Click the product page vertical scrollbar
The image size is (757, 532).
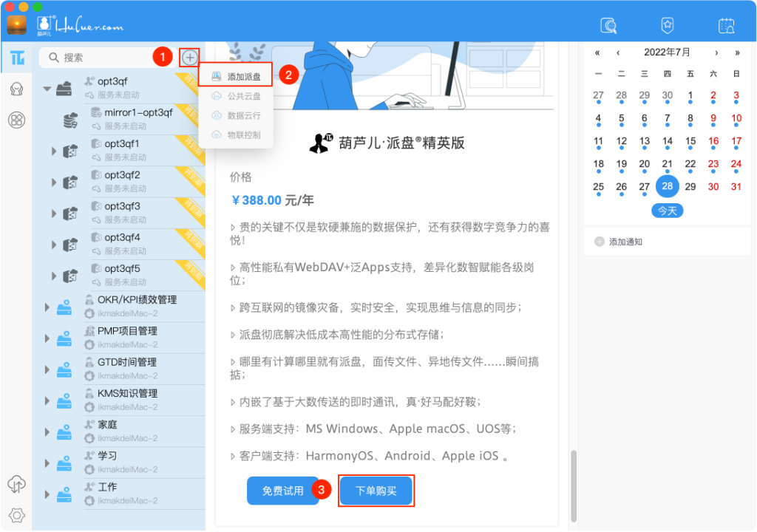click(574, 486)
